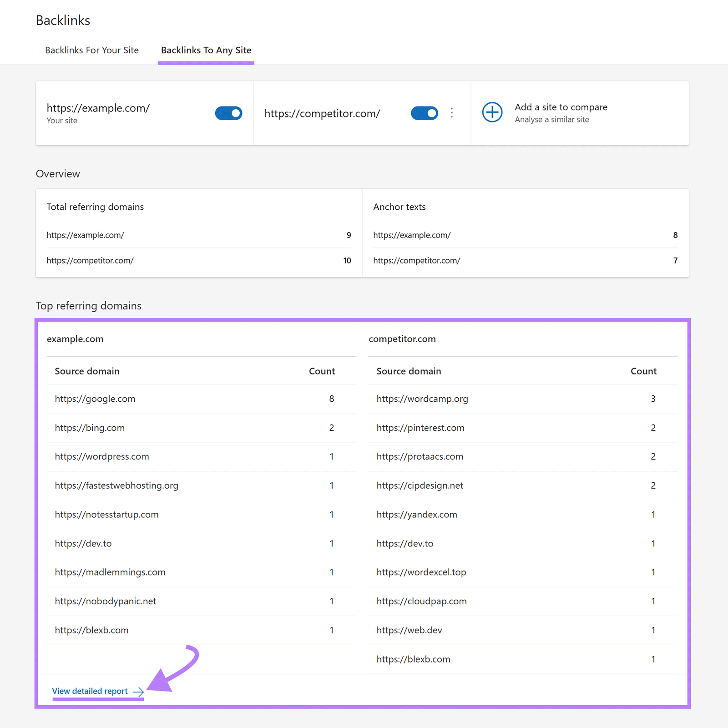Open https://dev.to under example.com

tap(84, 543)
